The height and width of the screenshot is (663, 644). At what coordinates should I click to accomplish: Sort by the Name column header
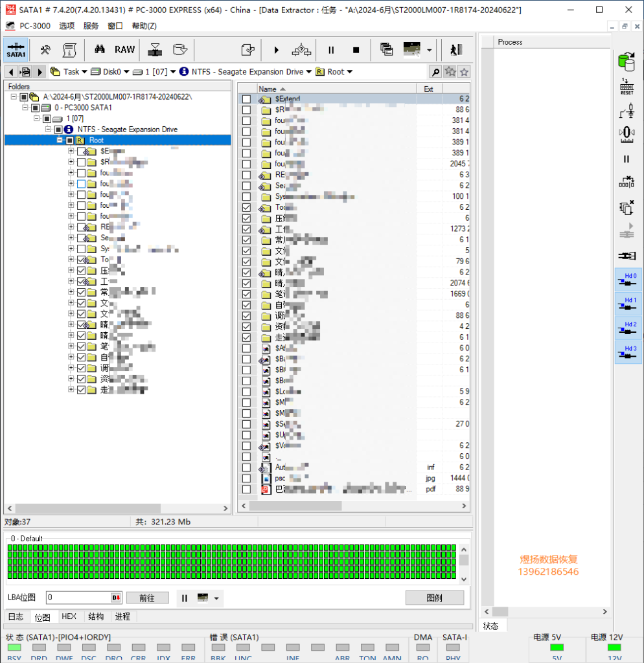pyautogui.click(x=337, y=89)
